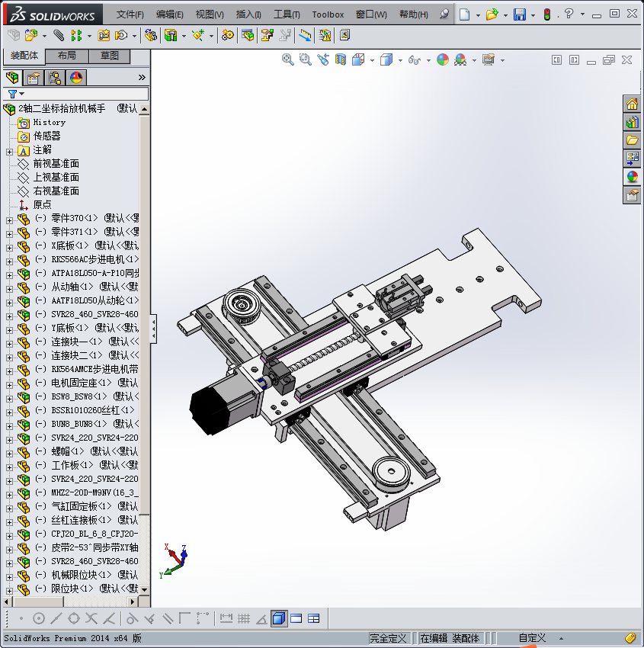This screenshot has width=644, height=648.
Task: Click the Bill of Materials icon
Action: 248,36
